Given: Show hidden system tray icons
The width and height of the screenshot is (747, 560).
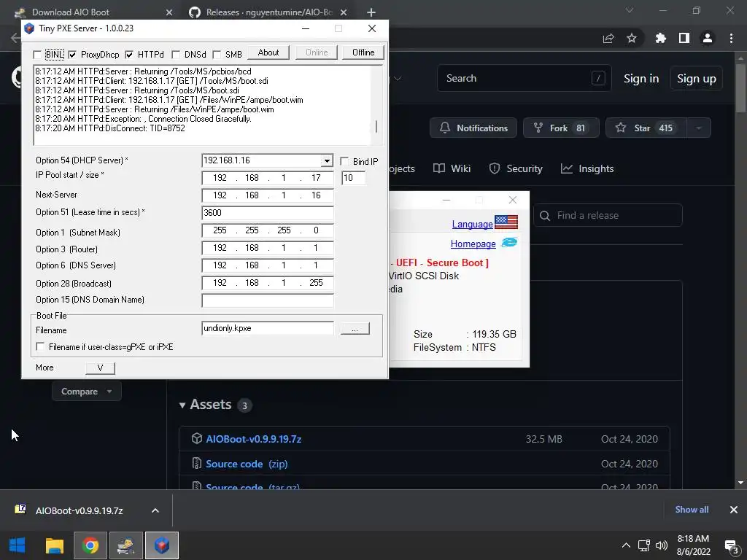Looking at the screenshot, I should coord(626,545).
